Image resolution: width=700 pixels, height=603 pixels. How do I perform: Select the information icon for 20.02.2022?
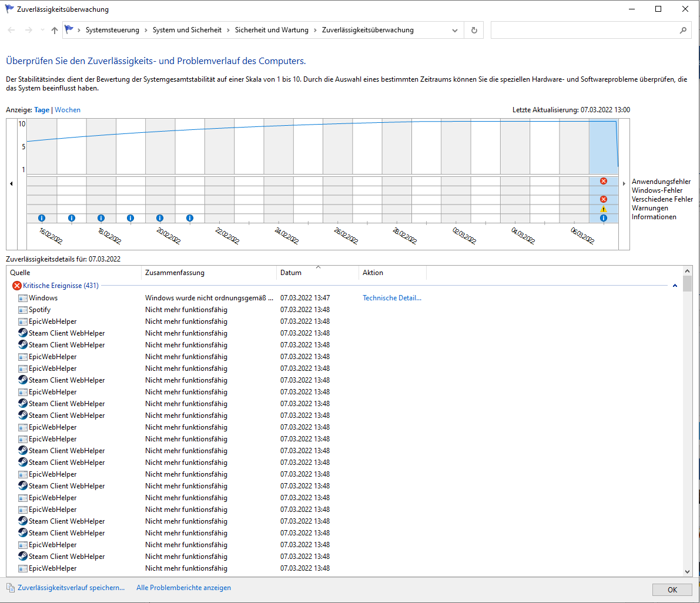pyautogui.click(x=160, y=218)
